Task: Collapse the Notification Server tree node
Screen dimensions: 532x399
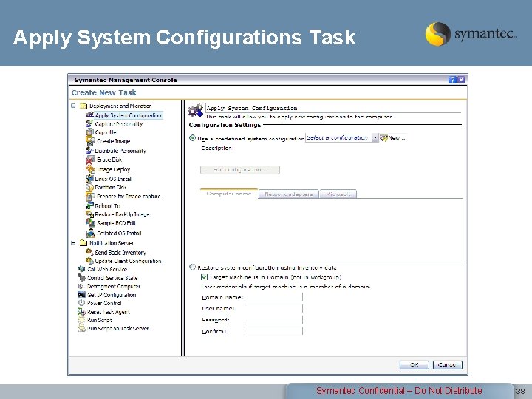Action: point(73,242)
